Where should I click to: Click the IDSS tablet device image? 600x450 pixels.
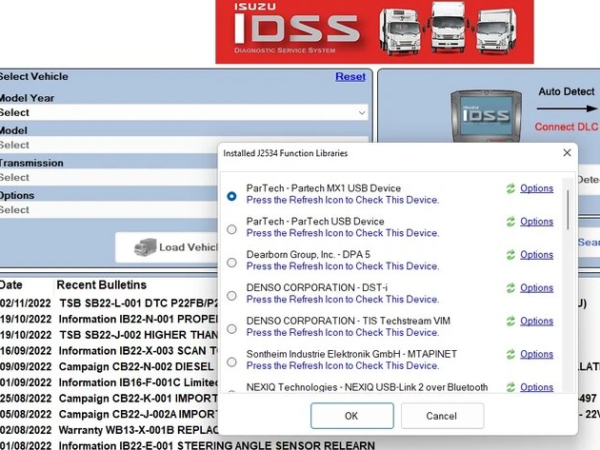(x=486, y=116)
